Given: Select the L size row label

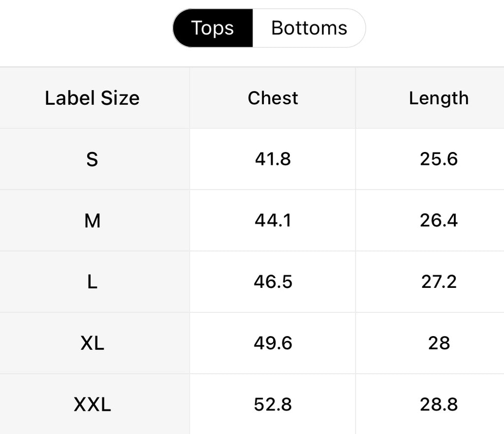Looking at the screenshot, I should pos(92,281).
